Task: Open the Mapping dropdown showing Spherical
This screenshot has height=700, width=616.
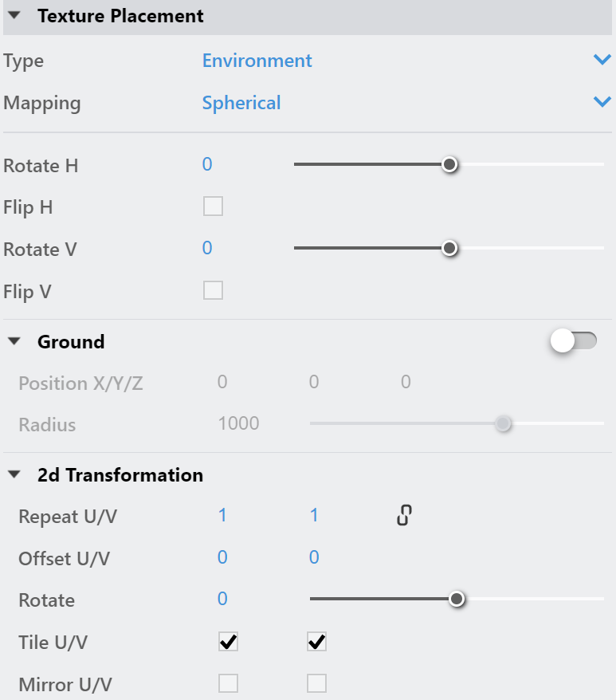Action: (406, 102)
